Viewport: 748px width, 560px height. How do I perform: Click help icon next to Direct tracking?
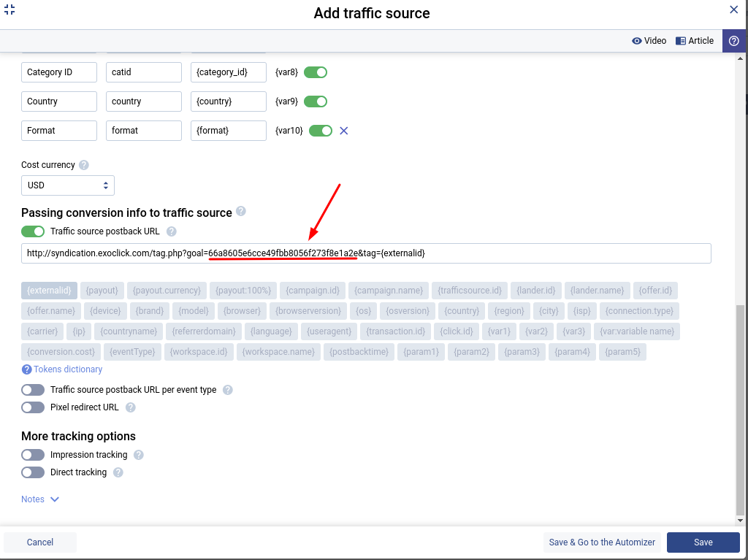(x=118, y=472)
